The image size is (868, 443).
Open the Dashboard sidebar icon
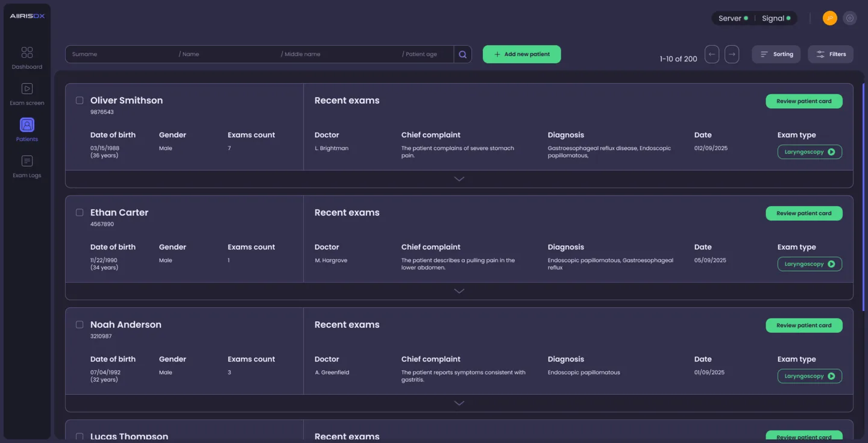[x=27, y=52]
